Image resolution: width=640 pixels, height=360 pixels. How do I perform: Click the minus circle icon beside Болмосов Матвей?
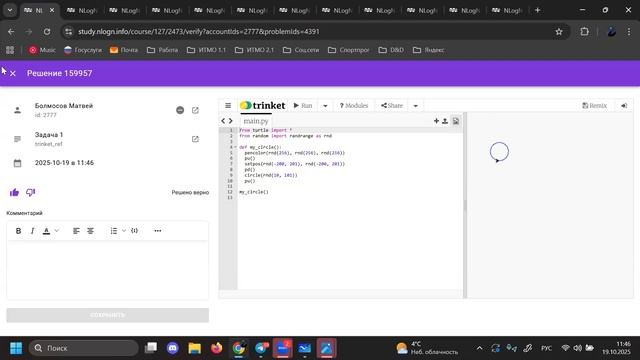pos(180,110)
